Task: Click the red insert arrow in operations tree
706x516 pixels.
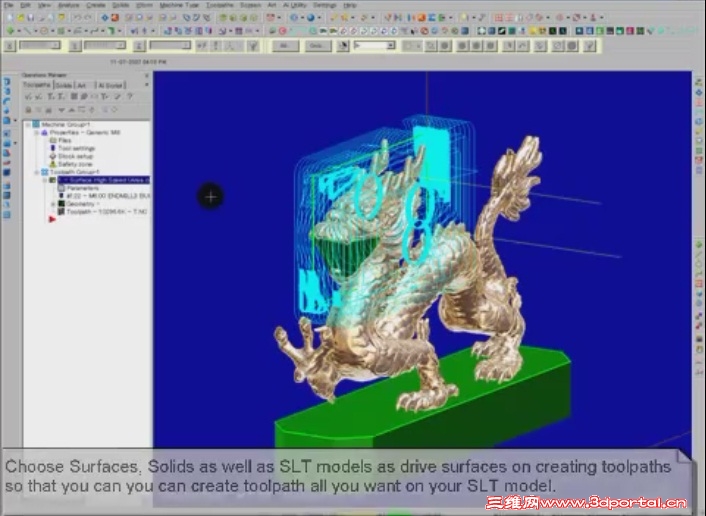Action: (x=52, y=219)
